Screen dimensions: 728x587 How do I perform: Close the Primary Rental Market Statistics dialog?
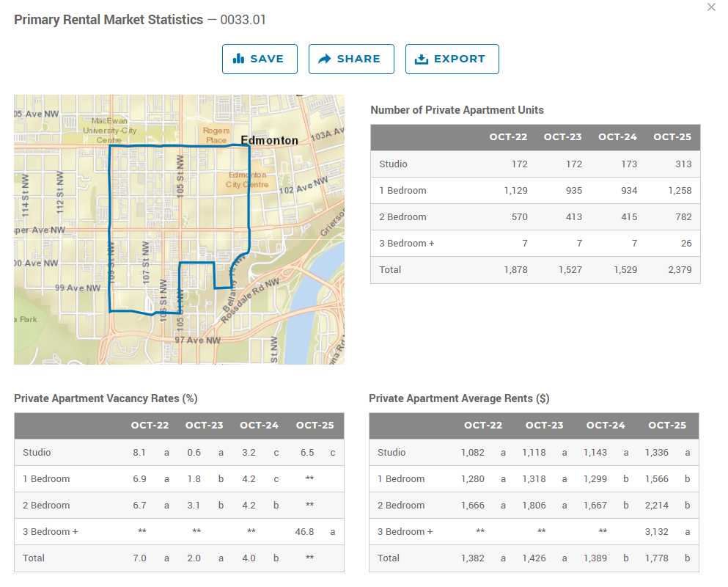[711, 7]
